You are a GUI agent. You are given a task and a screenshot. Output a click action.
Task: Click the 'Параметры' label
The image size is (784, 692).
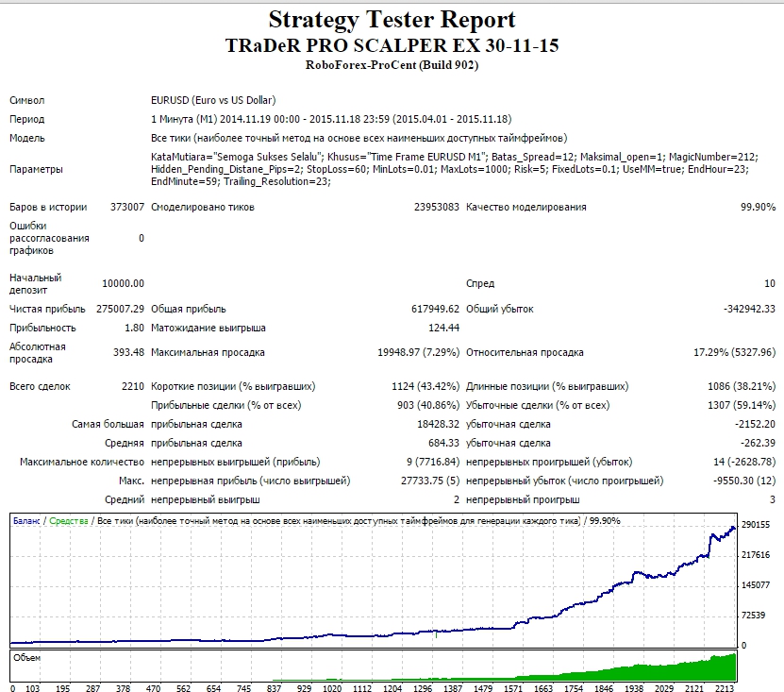pos(36,169)
